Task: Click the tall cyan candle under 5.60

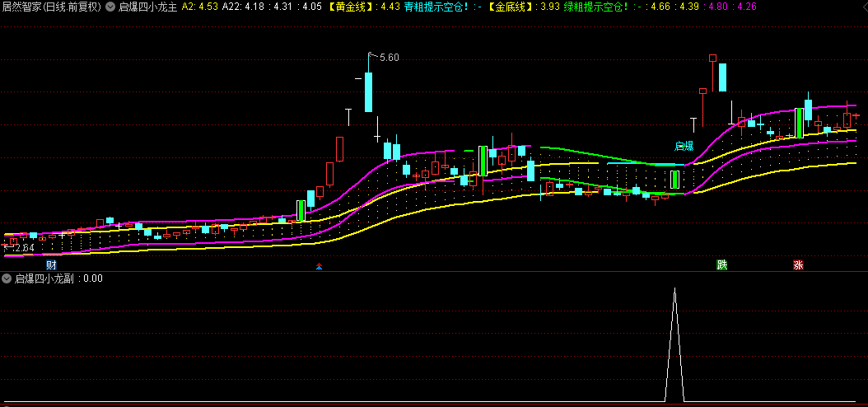Action: pyautogui.click(x=368, y=92)
